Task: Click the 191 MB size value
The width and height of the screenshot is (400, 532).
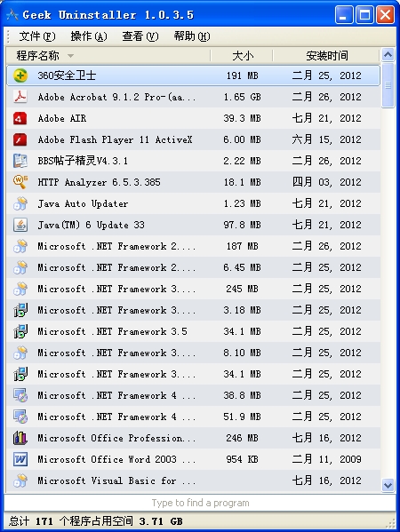Action: pyautogui.click(x=242, y=75)
